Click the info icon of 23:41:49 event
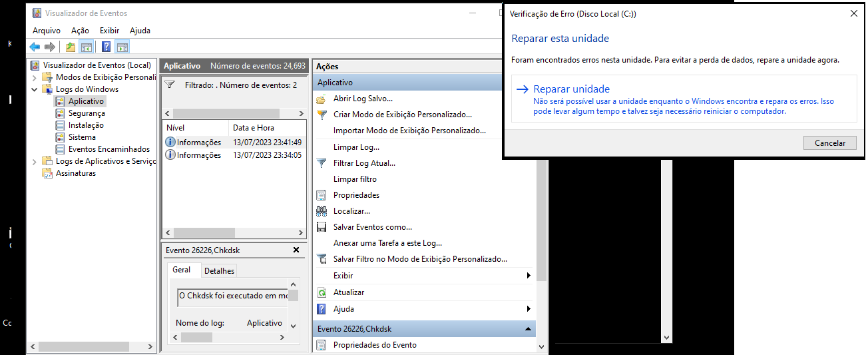868x355 pixels. point(170,142)
